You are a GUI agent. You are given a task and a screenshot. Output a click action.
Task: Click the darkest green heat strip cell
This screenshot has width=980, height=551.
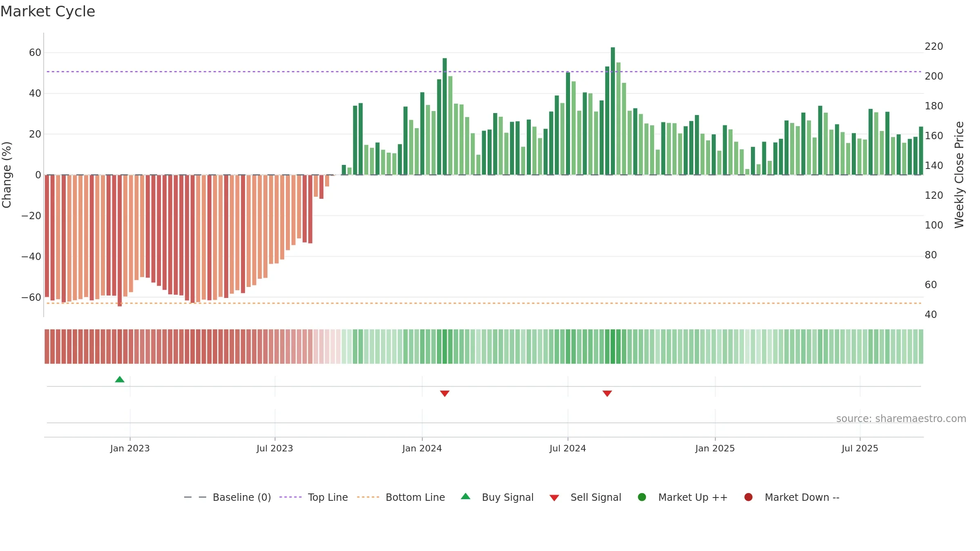click(x=613, y=347)
